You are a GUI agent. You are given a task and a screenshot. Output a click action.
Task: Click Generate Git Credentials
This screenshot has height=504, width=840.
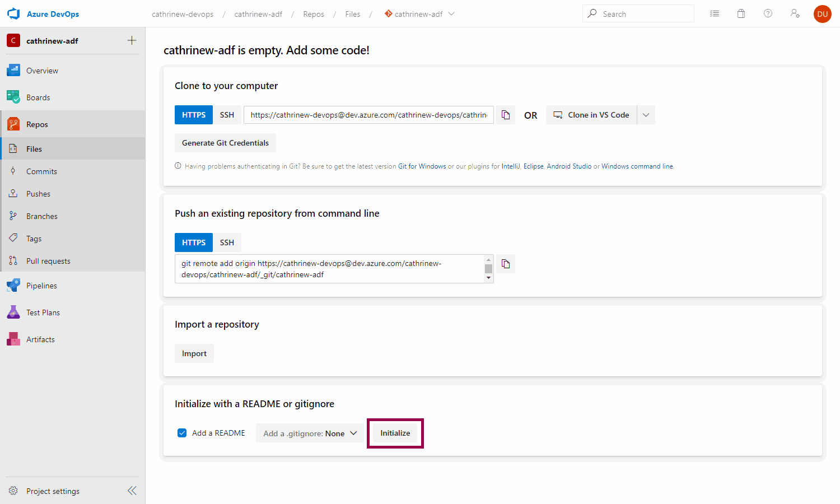pyautogui.click(x=225, y=143)
